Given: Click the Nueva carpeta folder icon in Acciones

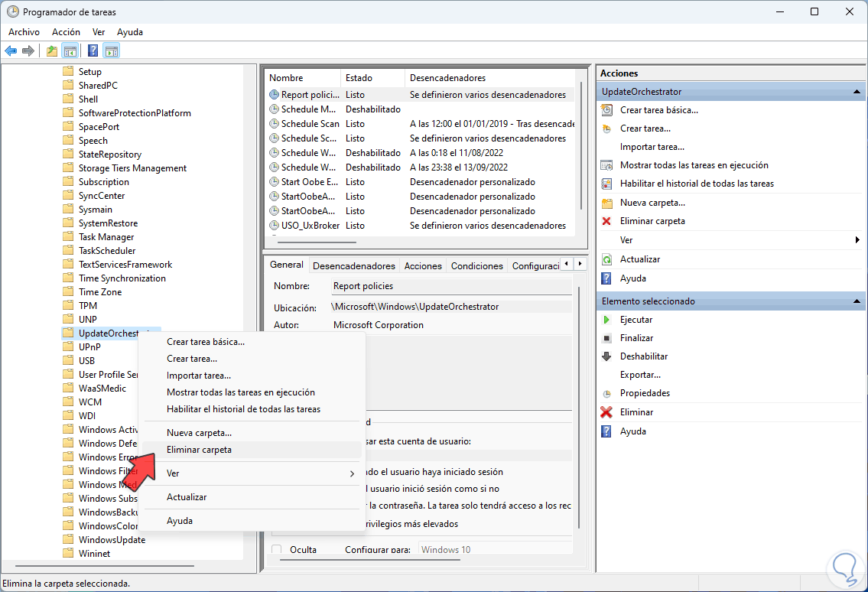Looking at the screenshot, I should tap(606, 203).
